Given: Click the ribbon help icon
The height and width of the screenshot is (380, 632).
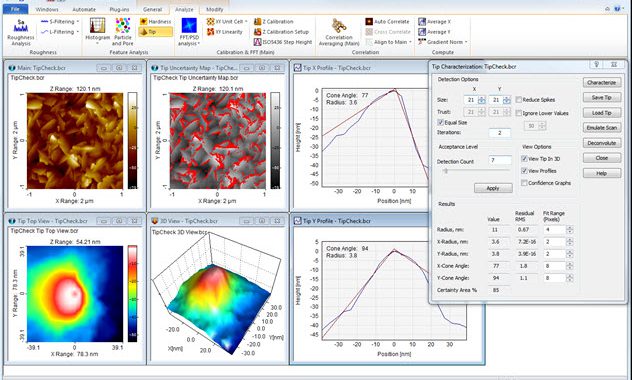Looking at the screenshot, I should [617, 8].
